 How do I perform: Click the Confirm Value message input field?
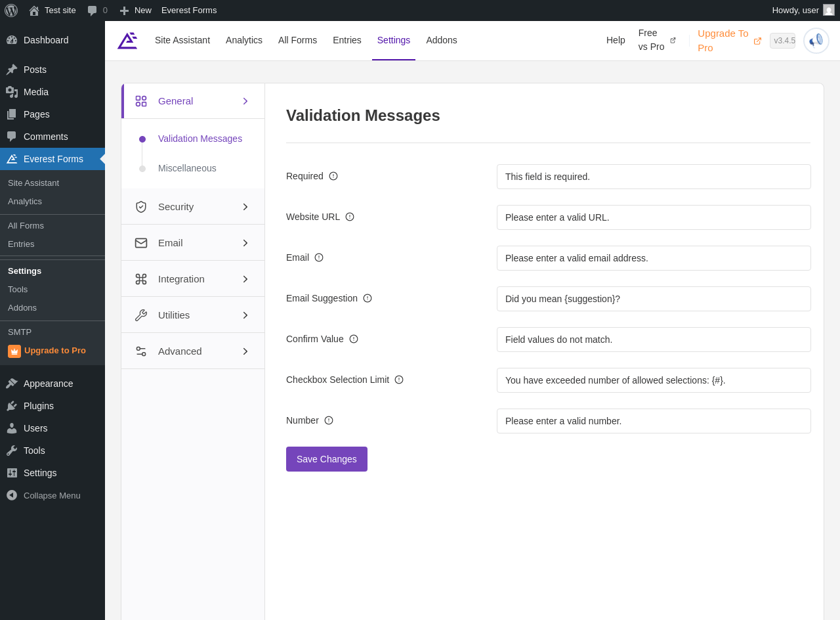654,340
